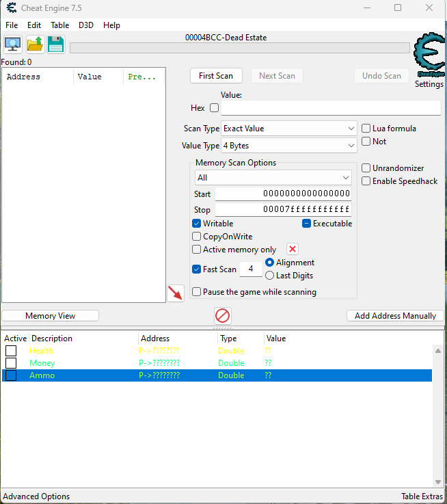447x504 pixels.
Task: Click the Type column header in table
Action: (241, 339)
